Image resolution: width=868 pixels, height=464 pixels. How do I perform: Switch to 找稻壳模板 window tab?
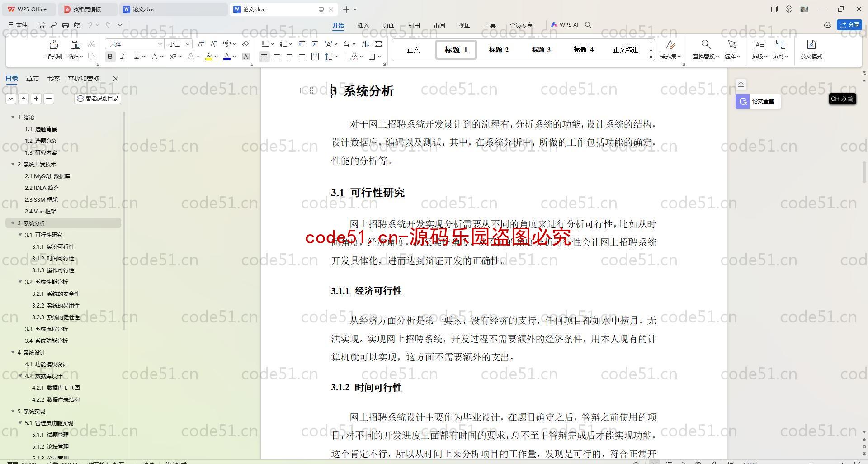[88, 9]
